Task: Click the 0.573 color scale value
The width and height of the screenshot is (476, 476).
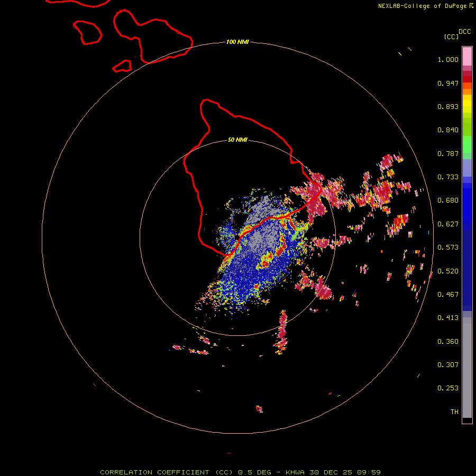Action: click(448, 248)
